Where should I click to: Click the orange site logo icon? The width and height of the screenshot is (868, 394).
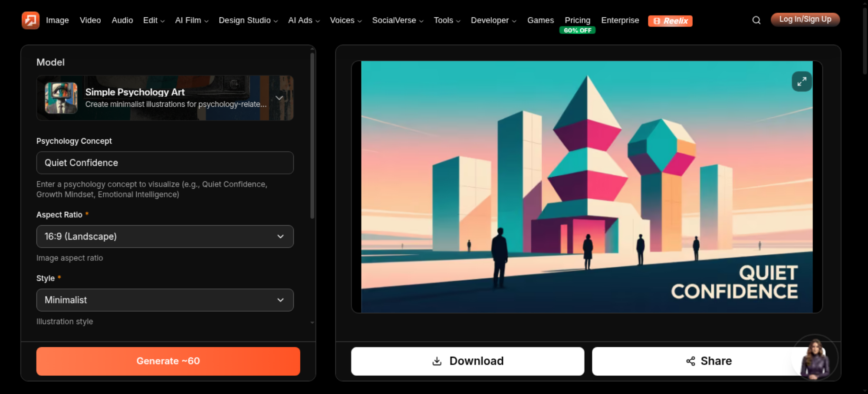[x=30, y=20]
